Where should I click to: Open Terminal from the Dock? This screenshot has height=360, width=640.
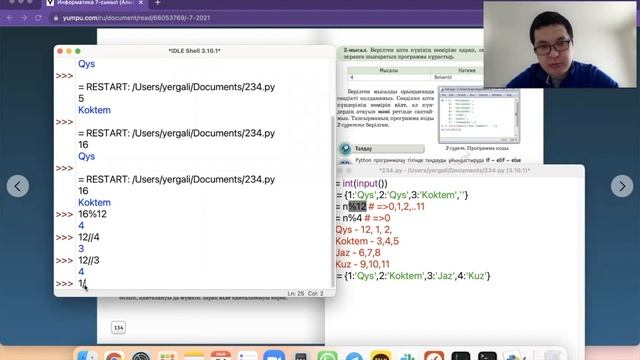487,356
